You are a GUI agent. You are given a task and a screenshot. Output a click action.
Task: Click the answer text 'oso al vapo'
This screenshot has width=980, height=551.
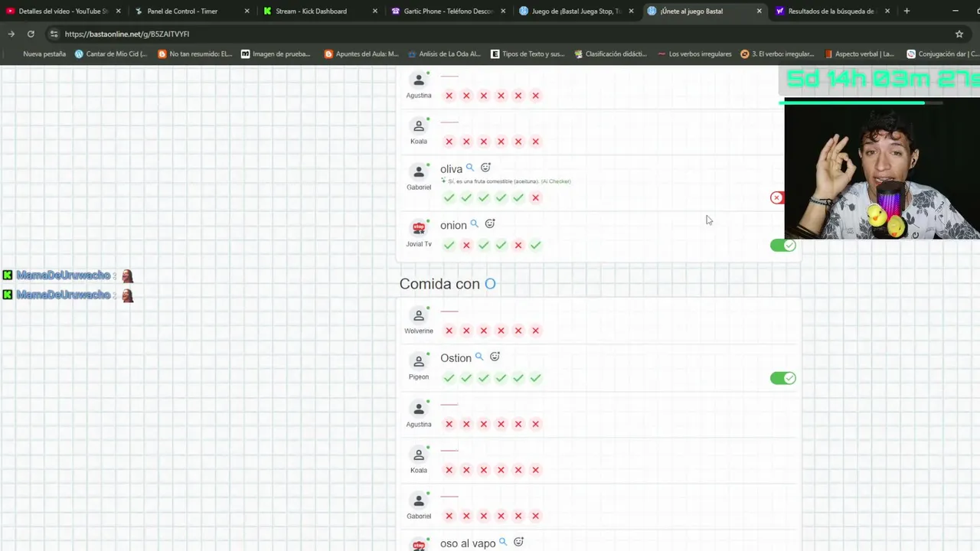tap(468, 543)
